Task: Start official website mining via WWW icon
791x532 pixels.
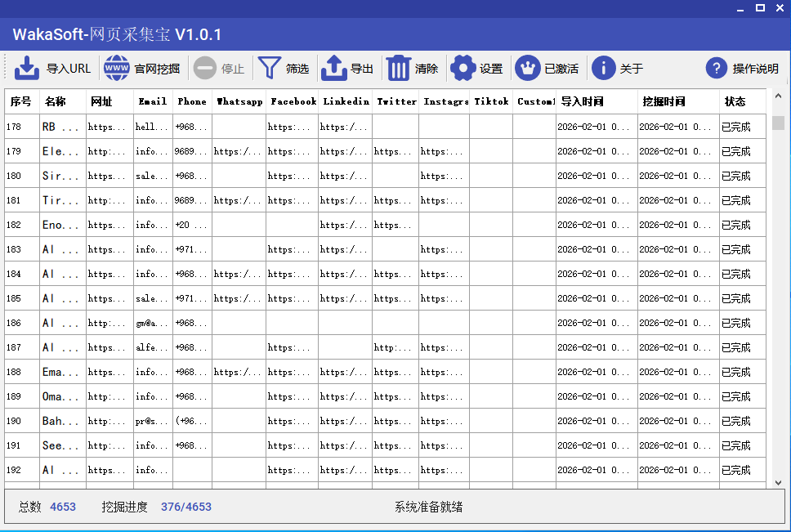Action: point(117,69)
